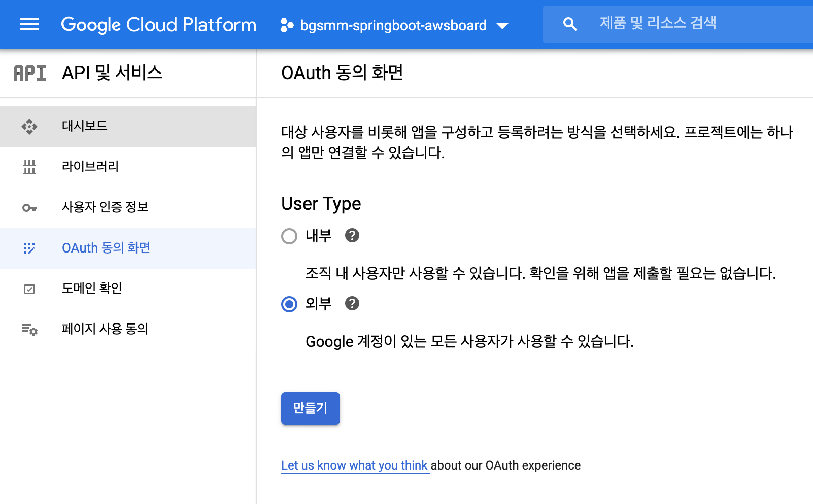
Task: Go to 대시보드 menu item
Action: tap(85, 126)
